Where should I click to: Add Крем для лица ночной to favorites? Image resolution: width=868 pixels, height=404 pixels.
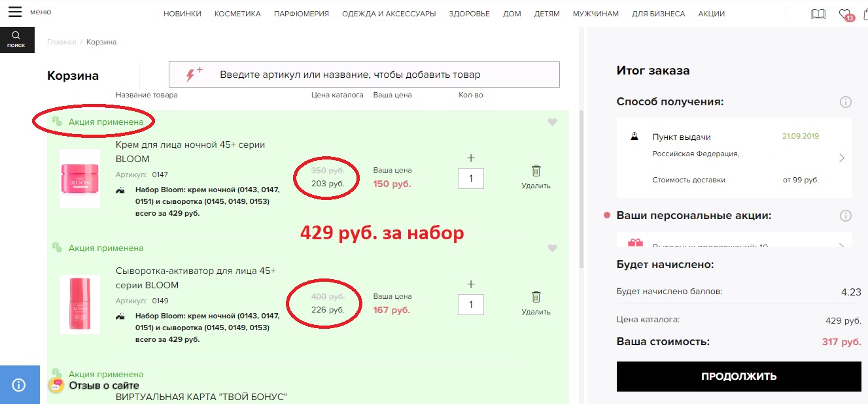click(x=553, y=122)
